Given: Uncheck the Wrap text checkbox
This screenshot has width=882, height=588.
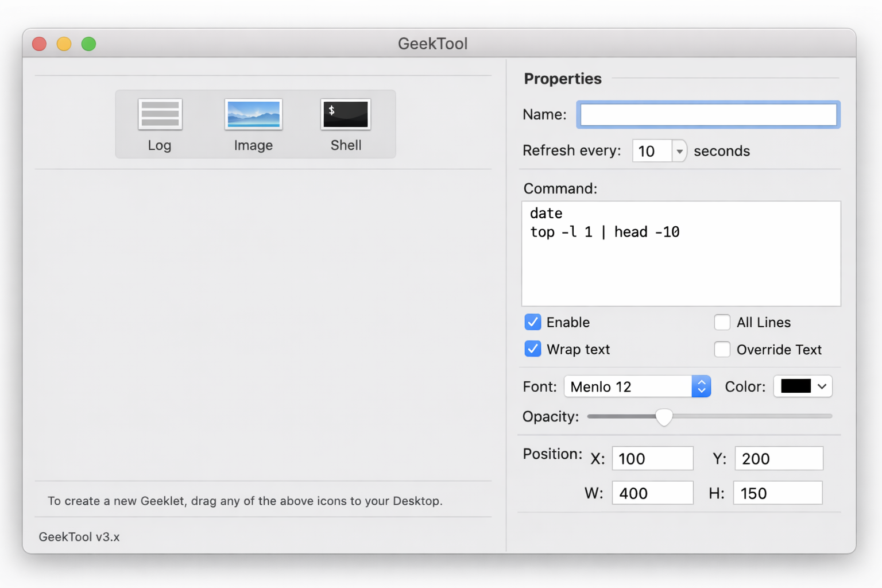Looking at the screenshot, I should (x=533, y=349).
